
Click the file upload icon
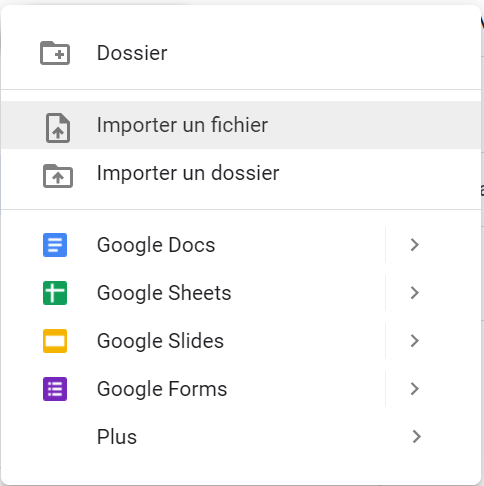[x=58, y=128]
